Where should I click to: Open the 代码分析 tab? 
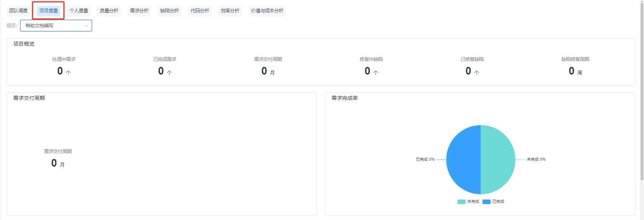[x=200, y=11]
